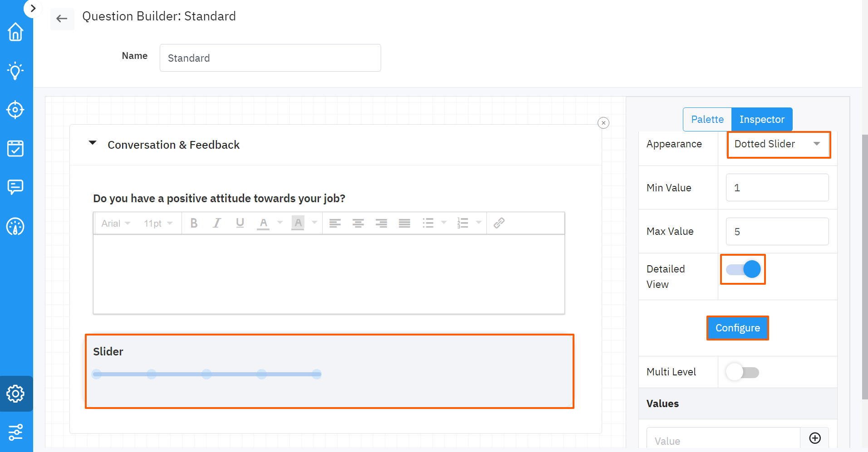Image resolution: width=868 pixels, height=452 pixels.
Task: Enable the Detailed View toggle
Action: pos(742,269)
